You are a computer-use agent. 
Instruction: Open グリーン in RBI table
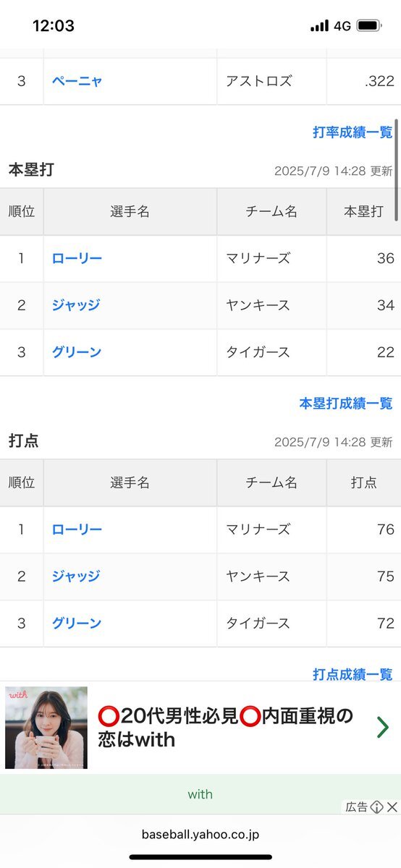coord(77,623)
